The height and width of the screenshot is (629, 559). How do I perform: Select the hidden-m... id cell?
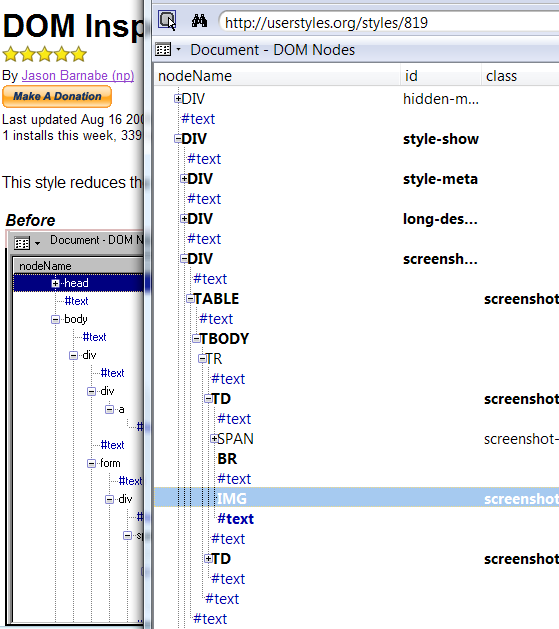[441, 99]
